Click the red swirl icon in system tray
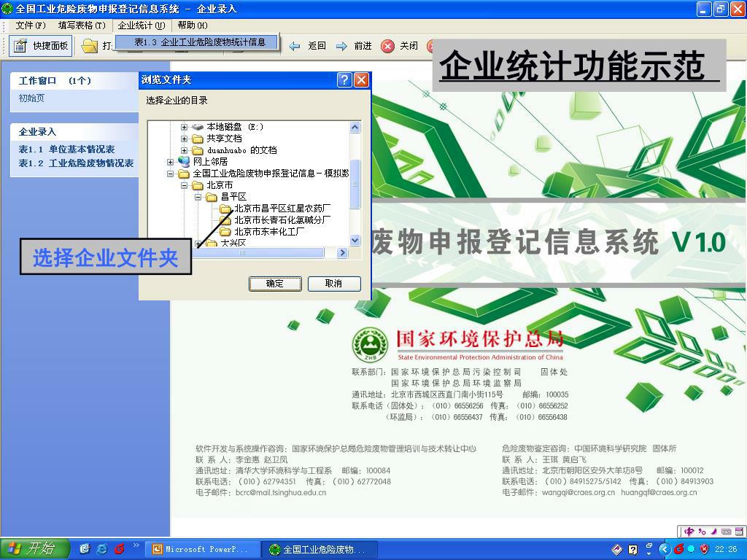This screenshot has width=747, height=560. point(679,550)
